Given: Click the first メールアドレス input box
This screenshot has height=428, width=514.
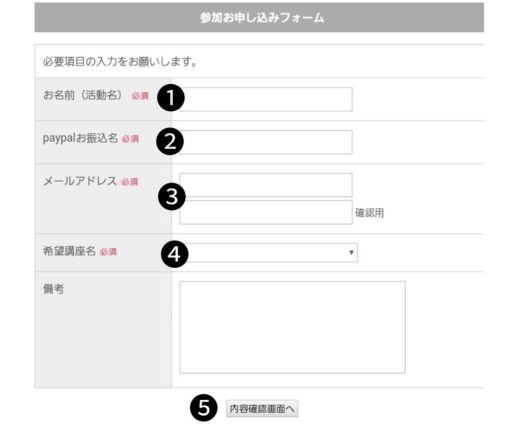Looking at the screenshot, I should [266, 185].
